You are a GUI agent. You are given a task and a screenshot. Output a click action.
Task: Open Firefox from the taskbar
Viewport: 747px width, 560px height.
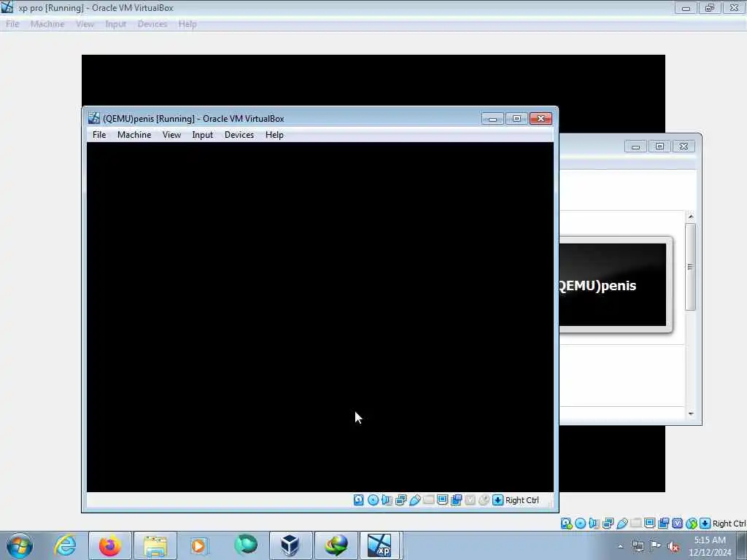(109, 545)
